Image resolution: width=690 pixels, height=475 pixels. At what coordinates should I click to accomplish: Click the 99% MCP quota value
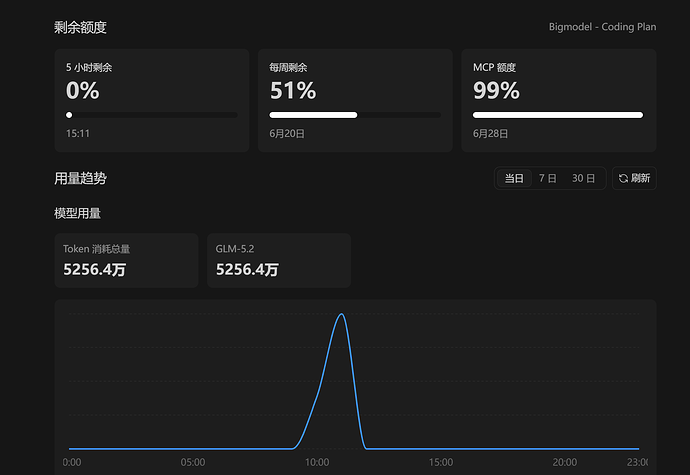tap(496, 91)
